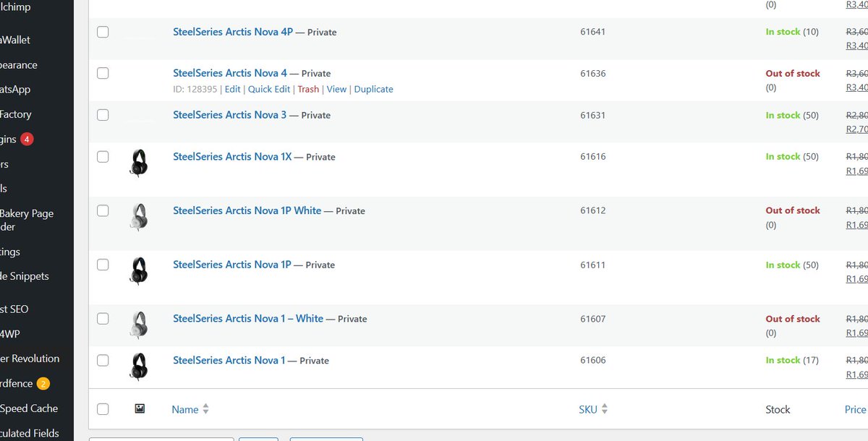Open SteelSeries Arctis Nova 1P White link
Image resolution: width=868 pixels, height=441 pixels.
tap(247, 210)
